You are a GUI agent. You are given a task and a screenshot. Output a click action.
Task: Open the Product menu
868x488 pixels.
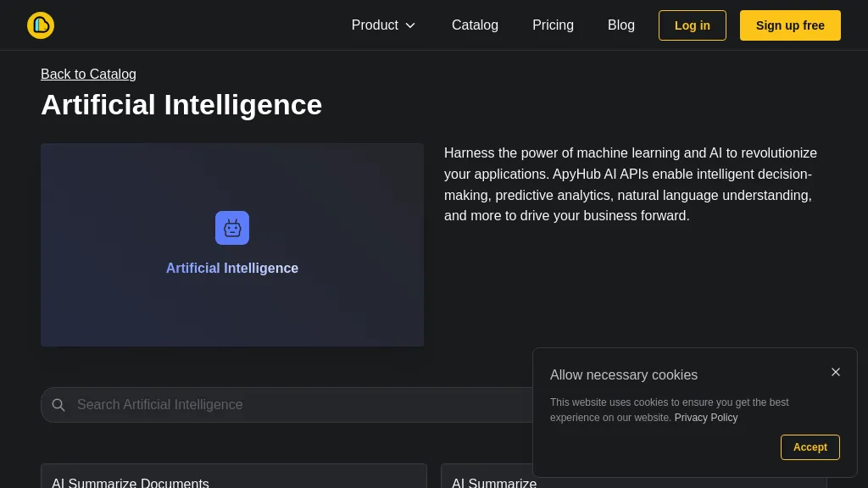click(x=375, y=25)
